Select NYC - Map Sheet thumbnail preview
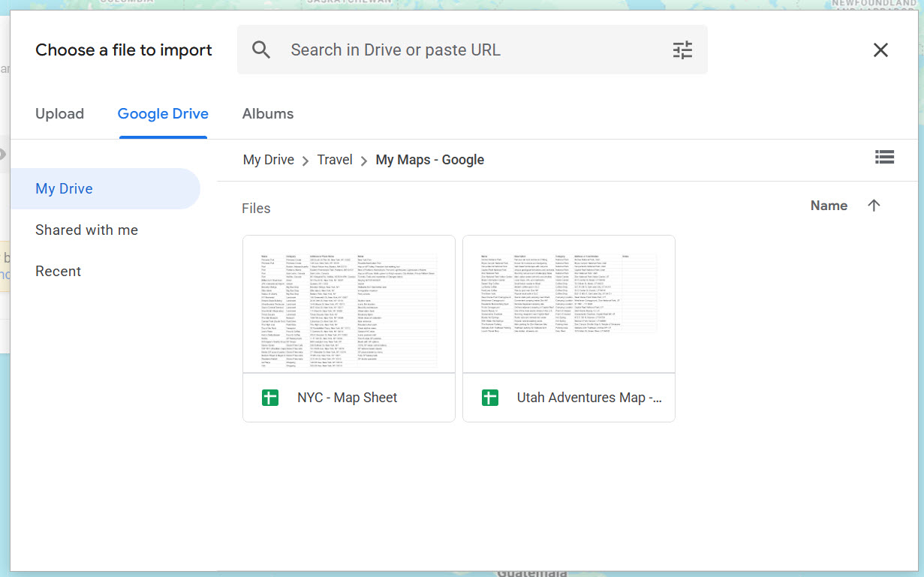Screen dimensions: 924x577 tap(349, 304)
